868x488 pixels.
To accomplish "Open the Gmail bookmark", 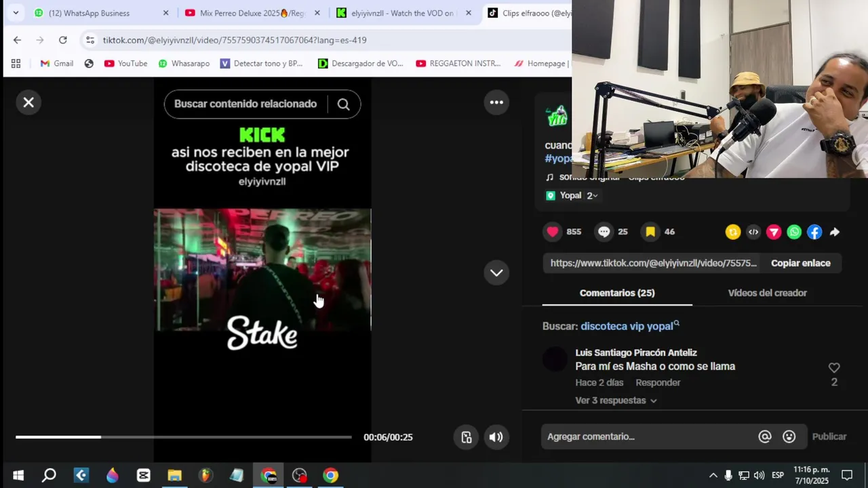I will pos(56,63).
